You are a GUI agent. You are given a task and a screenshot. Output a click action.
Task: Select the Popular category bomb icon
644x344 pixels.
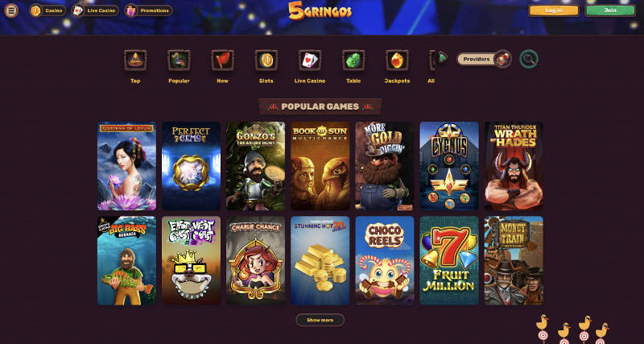tap(179, 60)
